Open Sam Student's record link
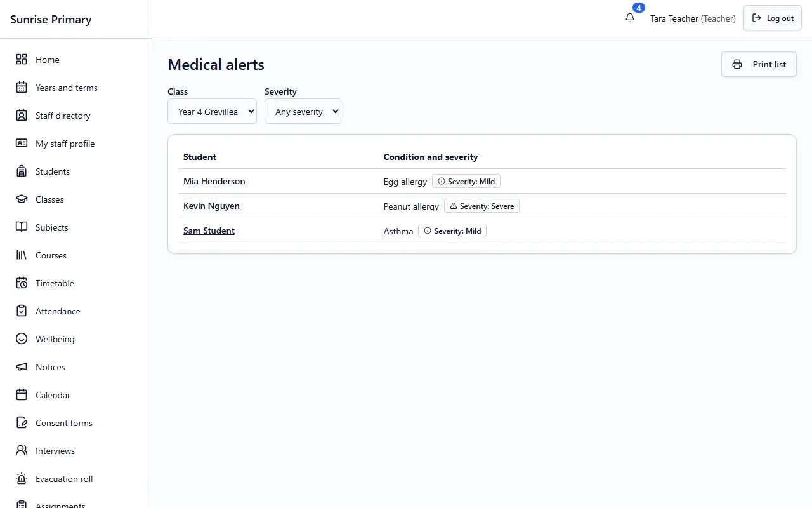 coord(209,231)
